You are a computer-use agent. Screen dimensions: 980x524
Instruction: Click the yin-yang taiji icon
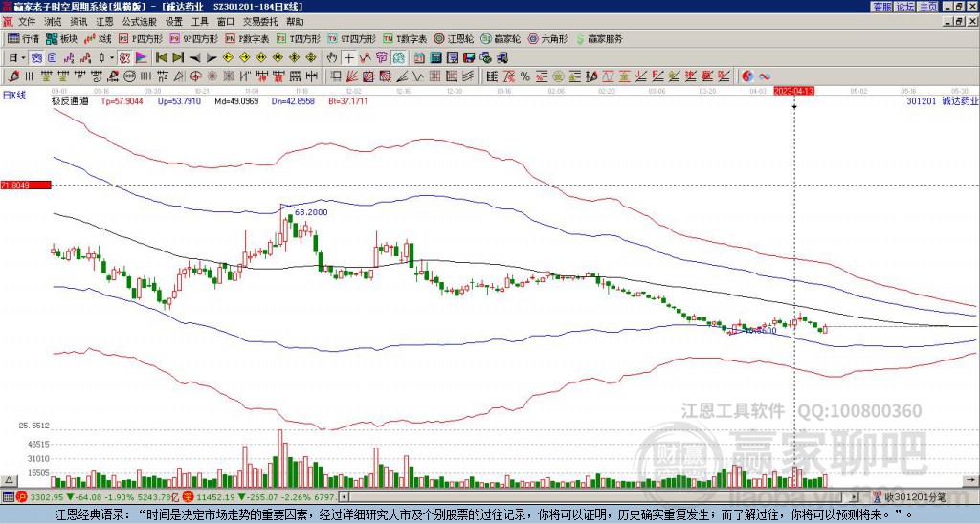747,76
